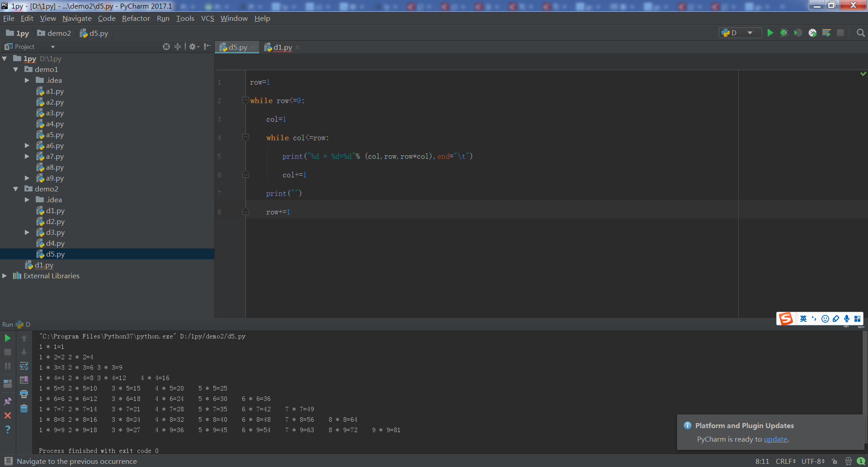The image size is (868, 467).
Task: Open the Project panel gear settings
Action: point(194,47)
